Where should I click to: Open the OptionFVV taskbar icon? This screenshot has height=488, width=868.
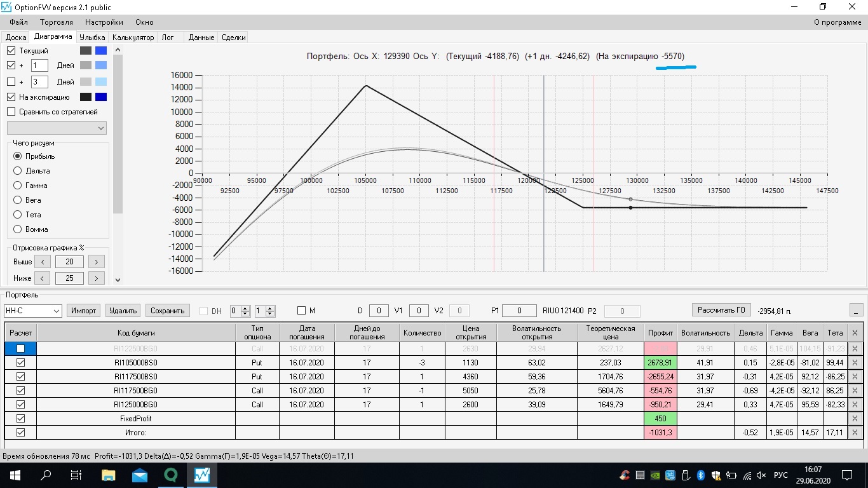202,475
